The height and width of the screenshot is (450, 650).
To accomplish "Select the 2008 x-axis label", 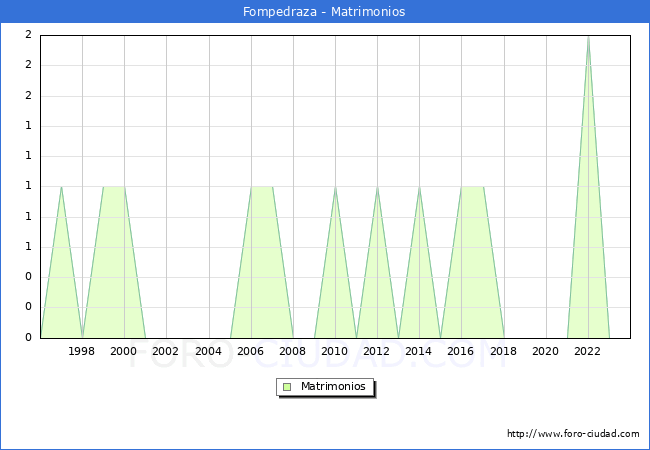I will pos(293,351).
